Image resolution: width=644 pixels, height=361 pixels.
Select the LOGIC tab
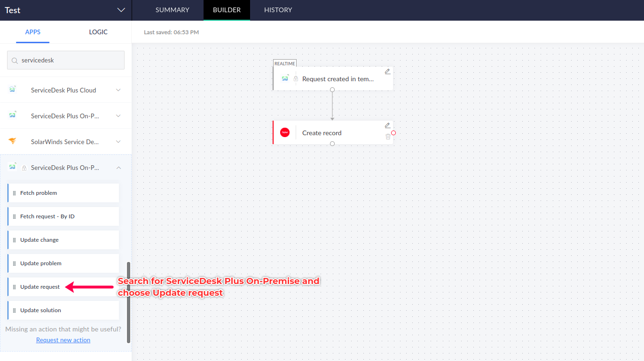click(x=98, y=32)
